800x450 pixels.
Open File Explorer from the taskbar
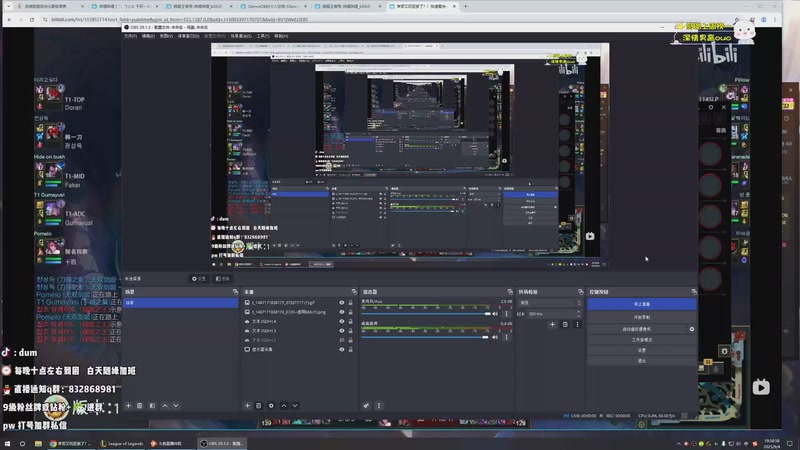coord(38,443)
